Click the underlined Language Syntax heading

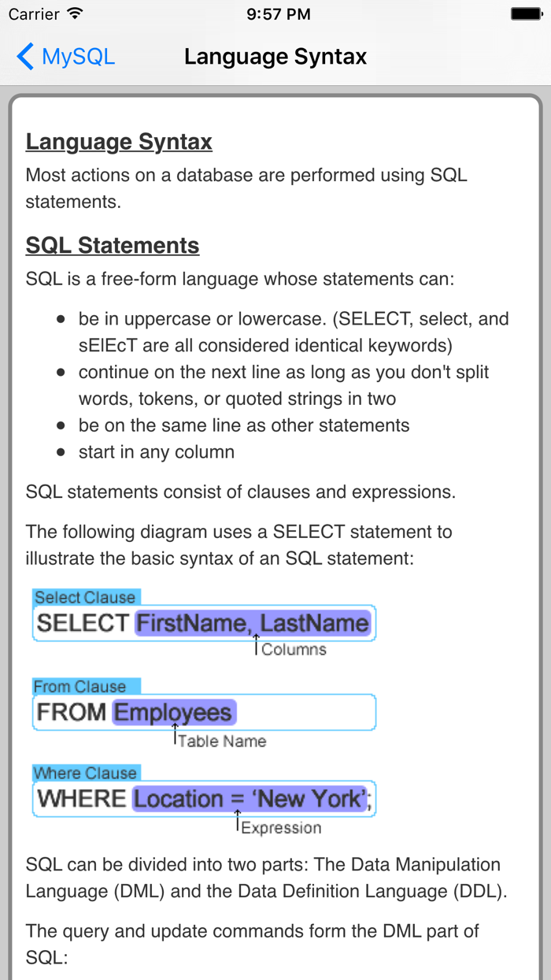[118, 142]
